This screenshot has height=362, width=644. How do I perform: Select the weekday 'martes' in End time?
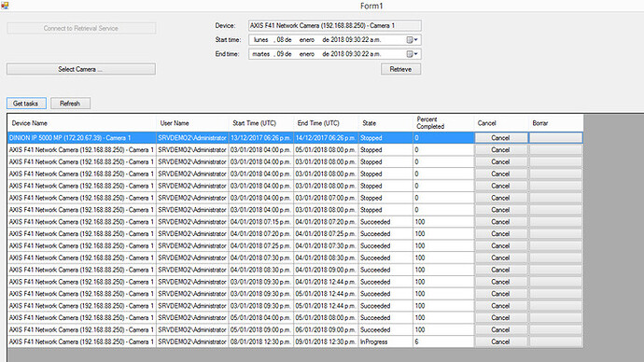coord(260,54)
